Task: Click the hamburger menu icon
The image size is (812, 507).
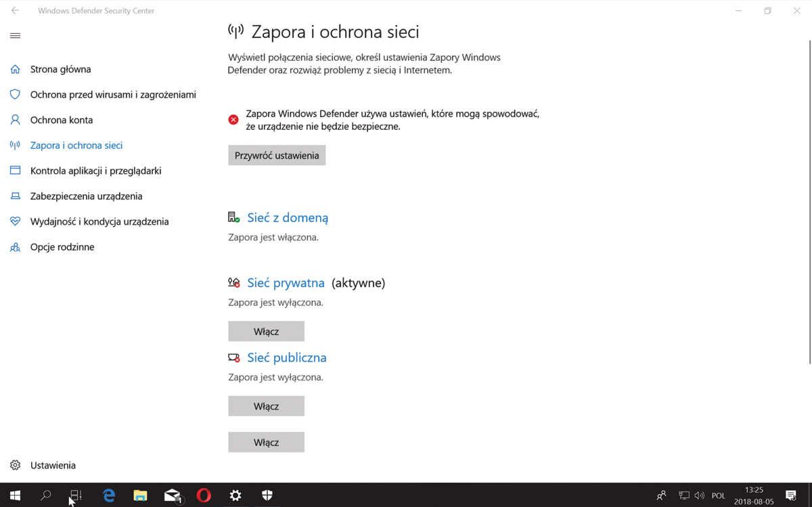Action: 15,36
